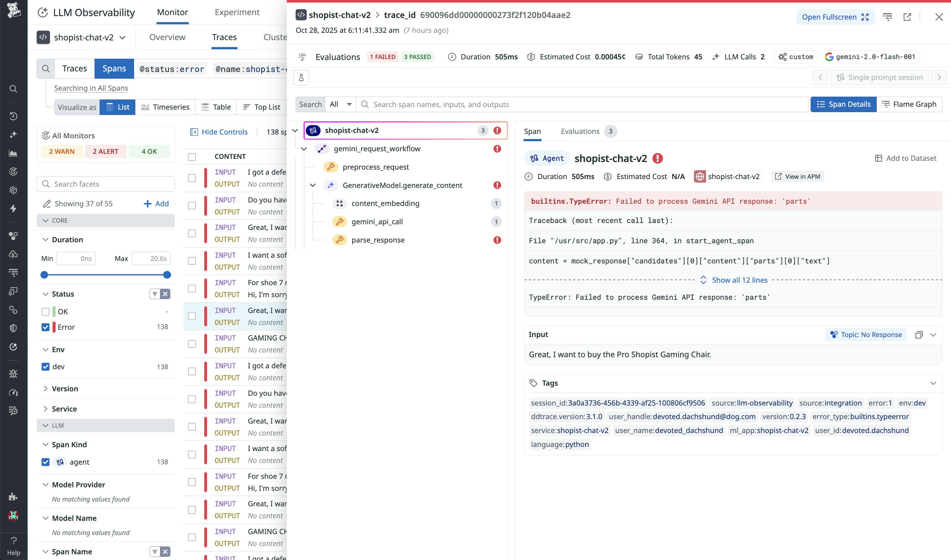Viewport: 951px width, 560px height.
Task: Open the cloud cost management sidebar icon
Action: coord(14,254)
